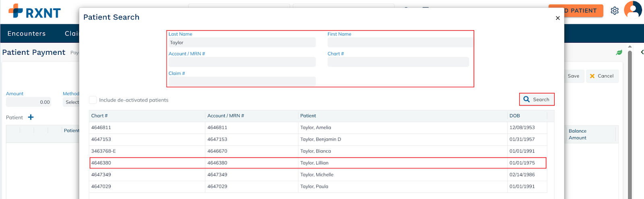
Task: Click the Save button
Action: click(573, 76)
